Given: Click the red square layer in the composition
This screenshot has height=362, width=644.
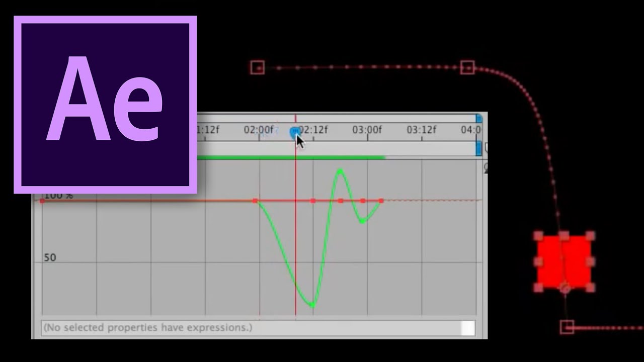Looking at the screenshot, I should [565, 261].
